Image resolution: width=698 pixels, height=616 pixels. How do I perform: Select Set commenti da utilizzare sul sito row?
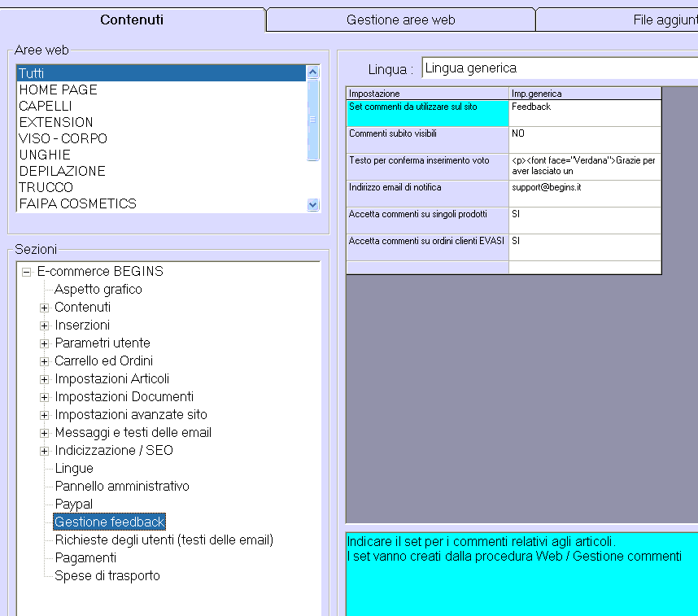pyautogui.click(x=427, y=113)
